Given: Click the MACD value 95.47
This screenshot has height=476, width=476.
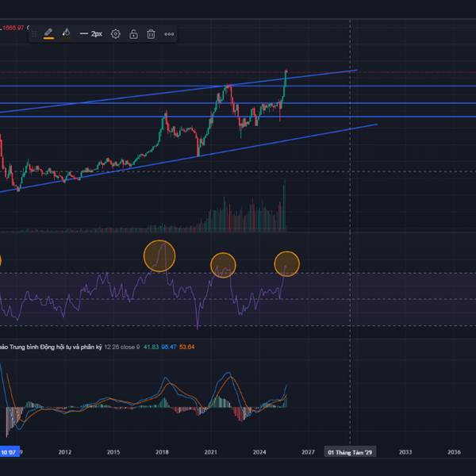Looking at the screenshot, I should tap(169, 347).
